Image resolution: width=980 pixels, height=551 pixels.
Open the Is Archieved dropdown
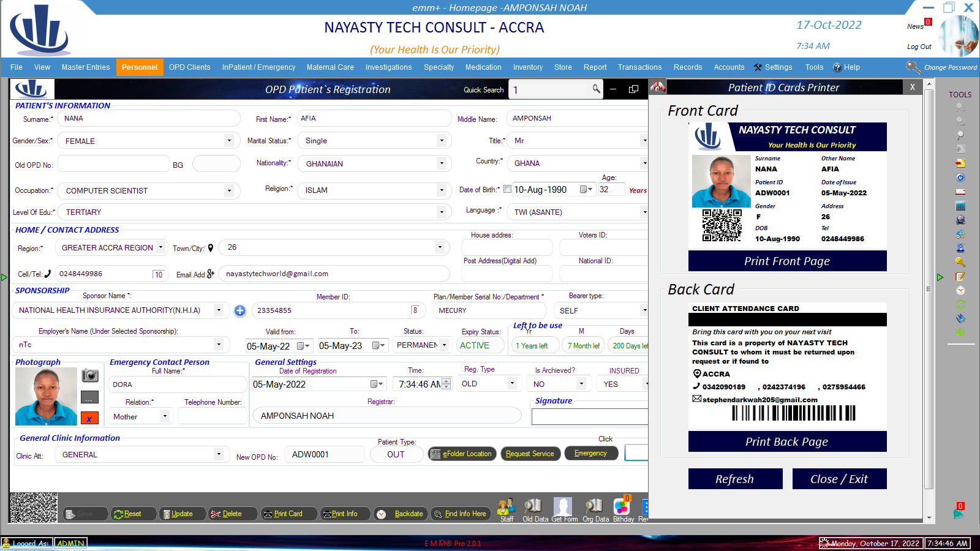pyautogui.click(x=581, y=384)
